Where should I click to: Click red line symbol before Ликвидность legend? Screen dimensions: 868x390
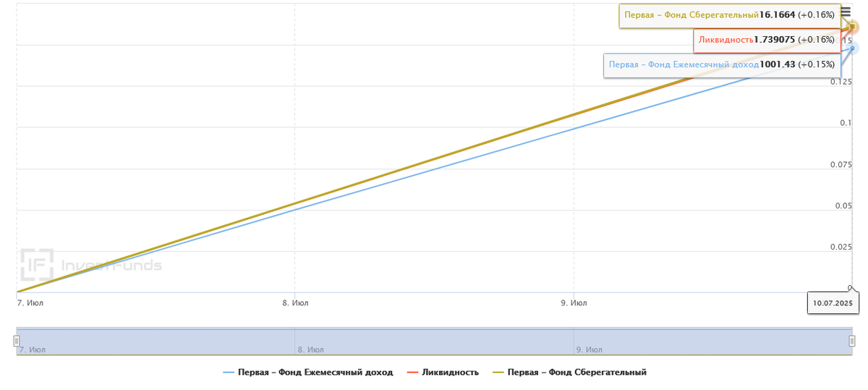[x=413, y=373]
